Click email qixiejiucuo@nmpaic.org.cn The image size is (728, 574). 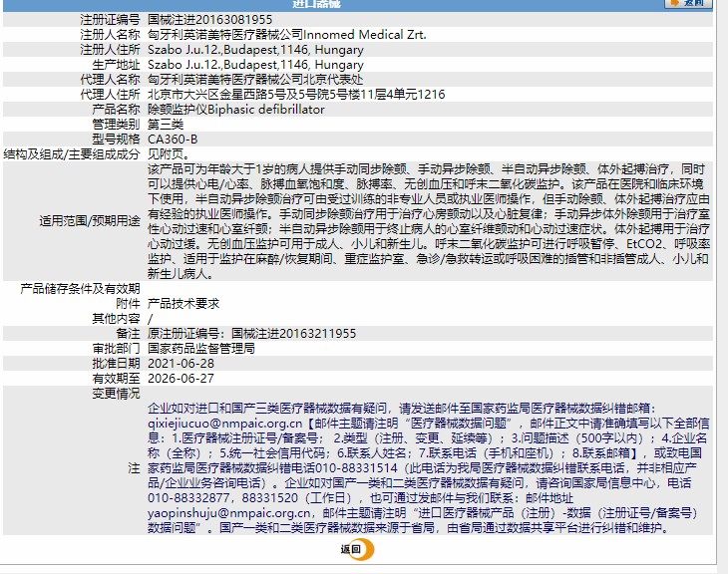224,424
